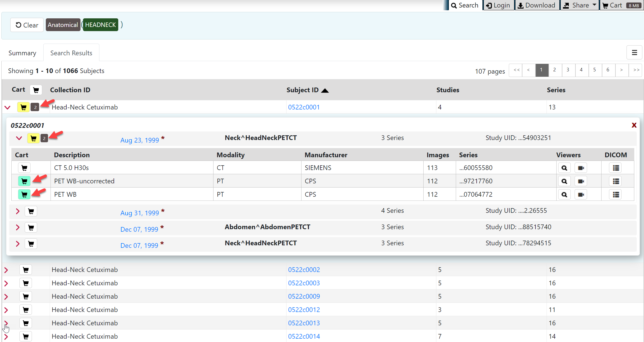Open the Share dropdown menu

[580, 5]
